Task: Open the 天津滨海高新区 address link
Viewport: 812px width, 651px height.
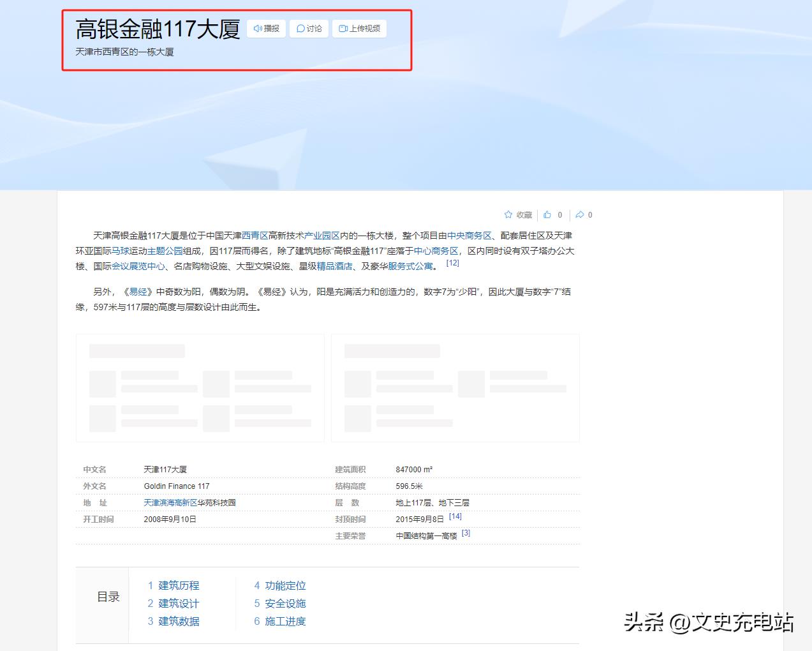Action: [170, 503]
